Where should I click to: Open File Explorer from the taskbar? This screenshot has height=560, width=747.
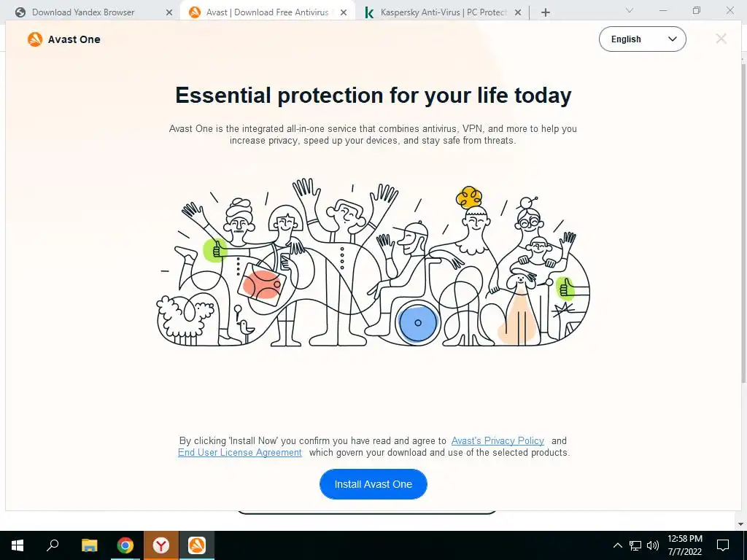[x=89, y=545]
